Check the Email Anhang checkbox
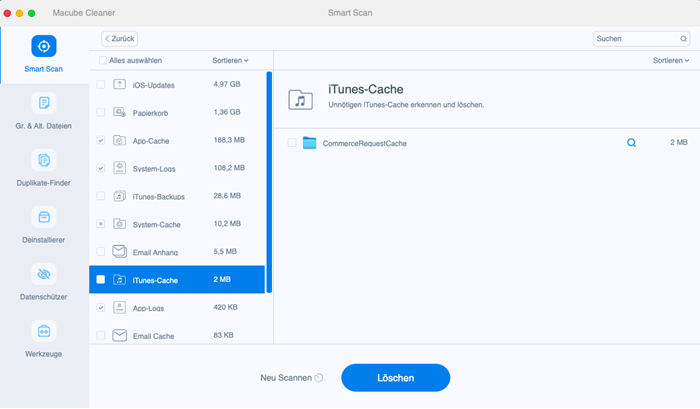The height and width of the screenshot is (409, 700). pos(101,251)
